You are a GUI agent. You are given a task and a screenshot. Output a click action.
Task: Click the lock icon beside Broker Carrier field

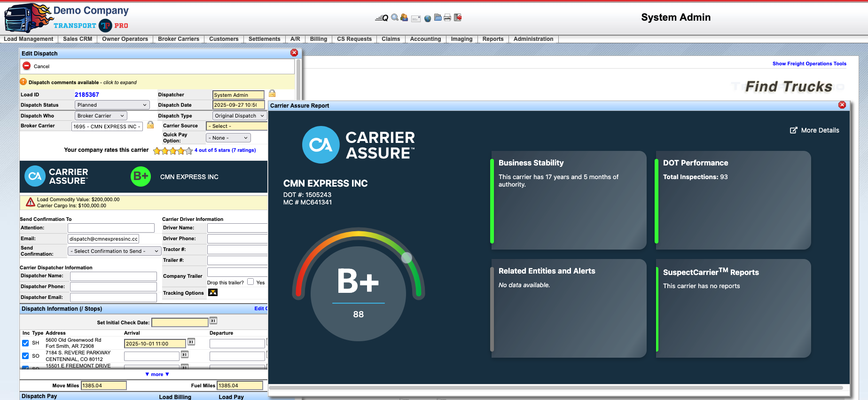coord(150,125)
